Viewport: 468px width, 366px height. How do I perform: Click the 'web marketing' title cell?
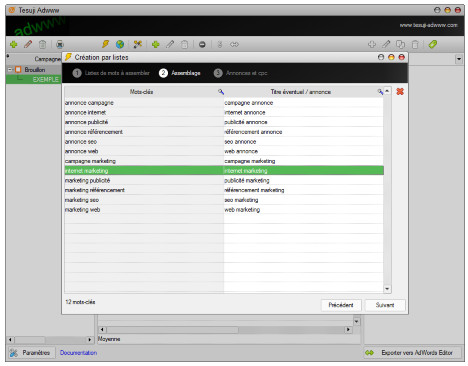pyautogui.click(x=303, y=210)
